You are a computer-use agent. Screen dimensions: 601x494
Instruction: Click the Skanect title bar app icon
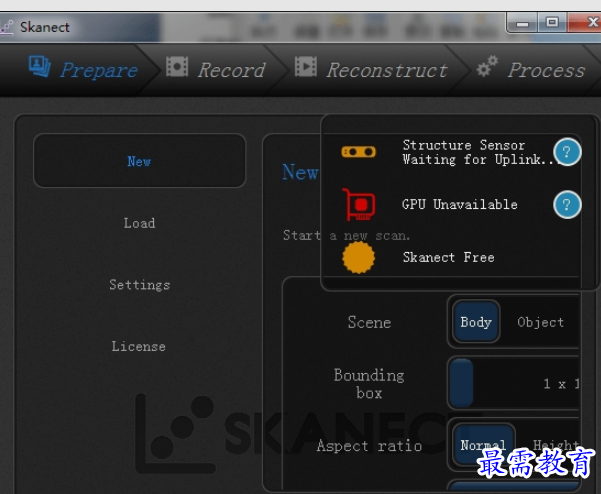[x=7, y=28]
